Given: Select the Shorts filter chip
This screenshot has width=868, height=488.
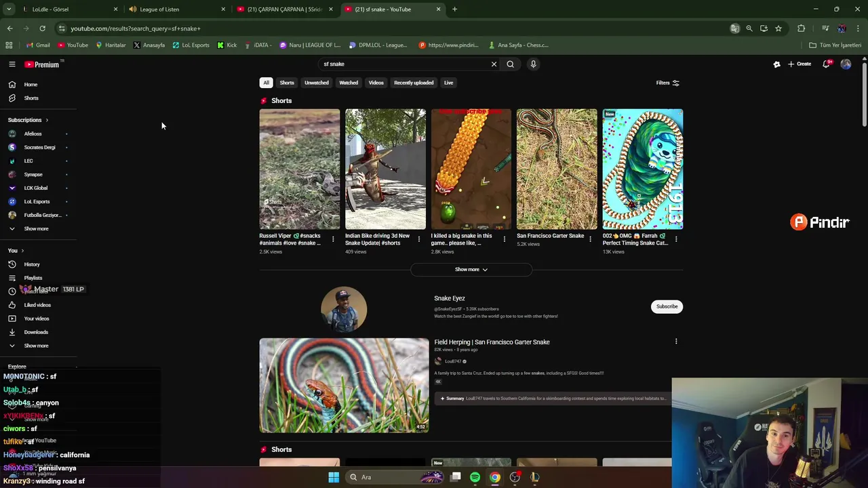Looking at the screenshot, I should click(x=287, y=83).
